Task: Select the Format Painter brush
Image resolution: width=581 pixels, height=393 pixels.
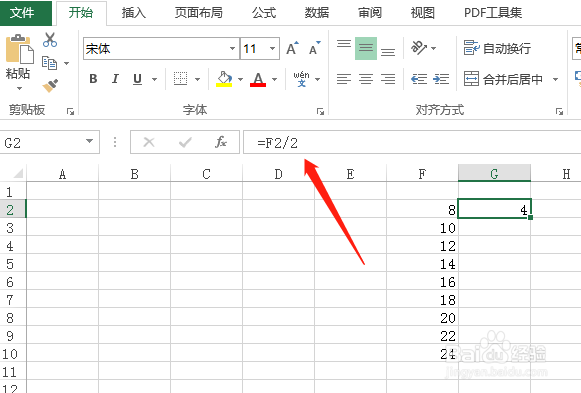Action: tap(50, 86)
